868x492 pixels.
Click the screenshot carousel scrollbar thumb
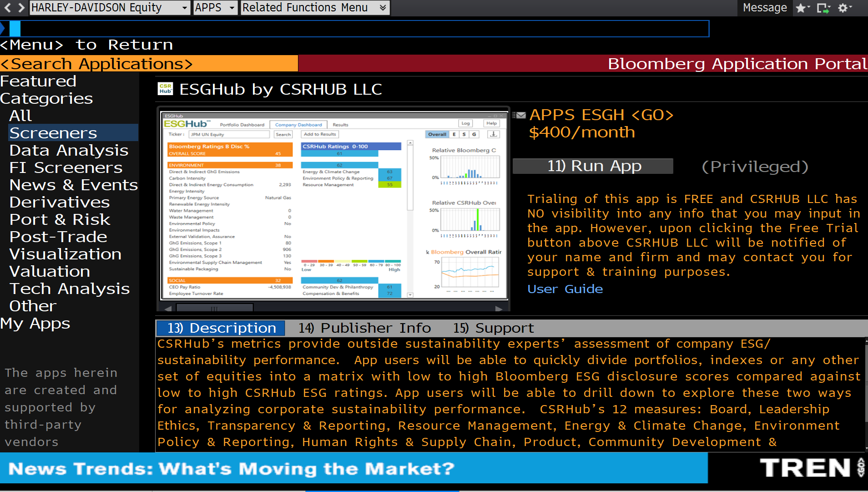214,308
